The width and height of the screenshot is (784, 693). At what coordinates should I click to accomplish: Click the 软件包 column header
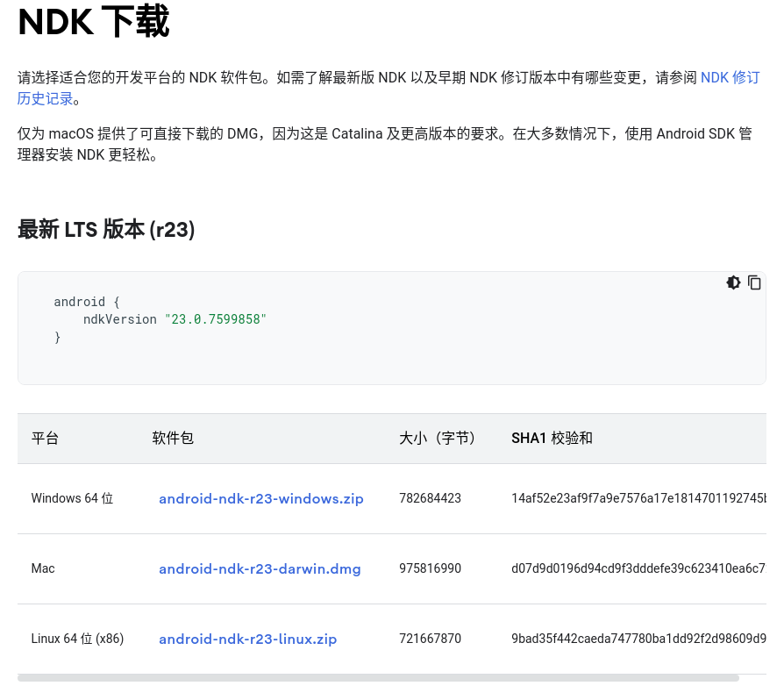coord(173,438)
